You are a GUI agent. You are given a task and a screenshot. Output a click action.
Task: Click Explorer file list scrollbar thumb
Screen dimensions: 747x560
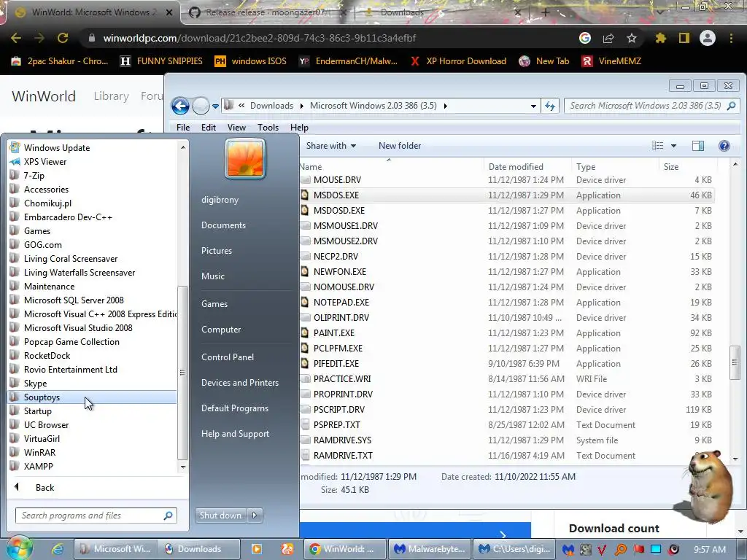pyautogui.click(x=735, y=363)
